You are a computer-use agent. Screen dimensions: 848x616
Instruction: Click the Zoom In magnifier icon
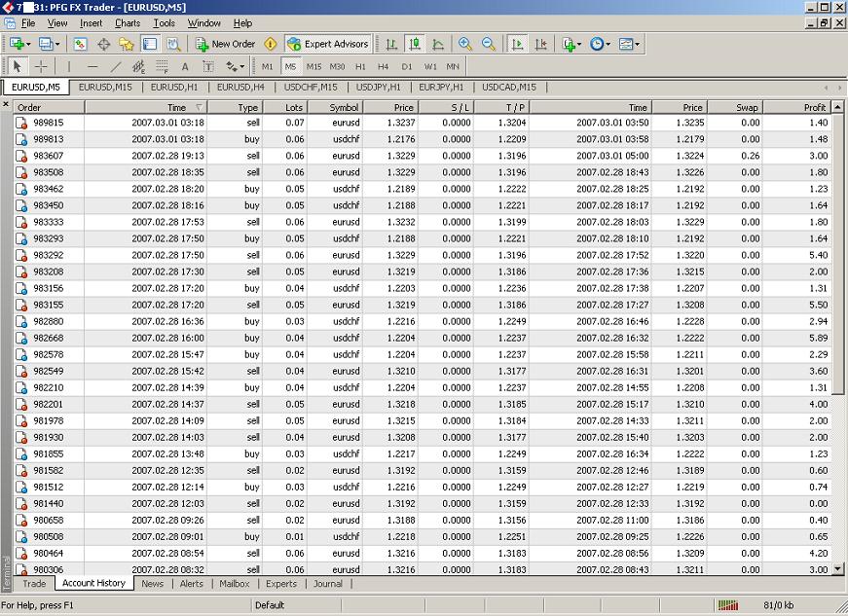pyautogui.click(x=464, y=44)
